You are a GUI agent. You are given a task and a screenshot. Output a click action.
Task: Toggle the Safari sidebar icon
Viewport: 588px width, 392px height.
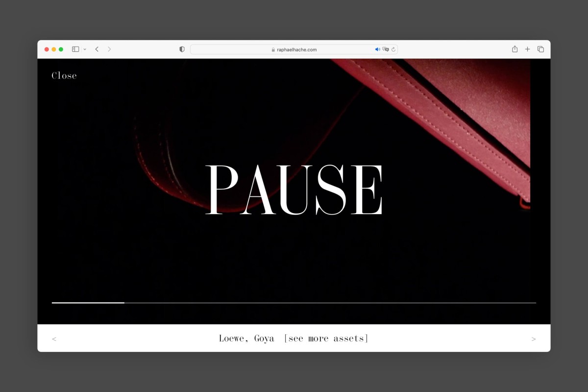pos(75,49)
